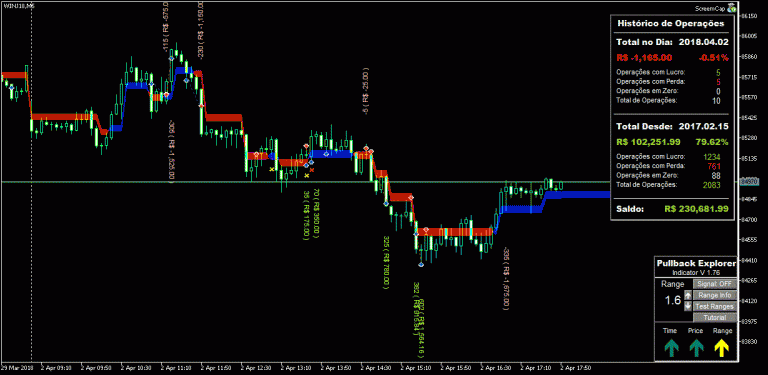Click the Range value 1.6

tap(672, 301)
